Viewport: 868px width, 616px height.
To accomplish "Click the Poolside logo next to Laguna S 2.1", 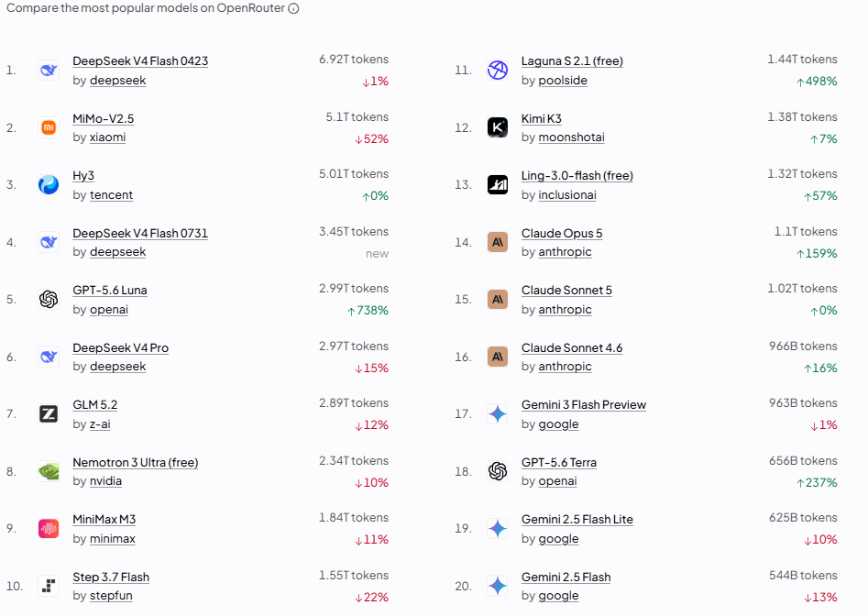I will pos(498,71).
